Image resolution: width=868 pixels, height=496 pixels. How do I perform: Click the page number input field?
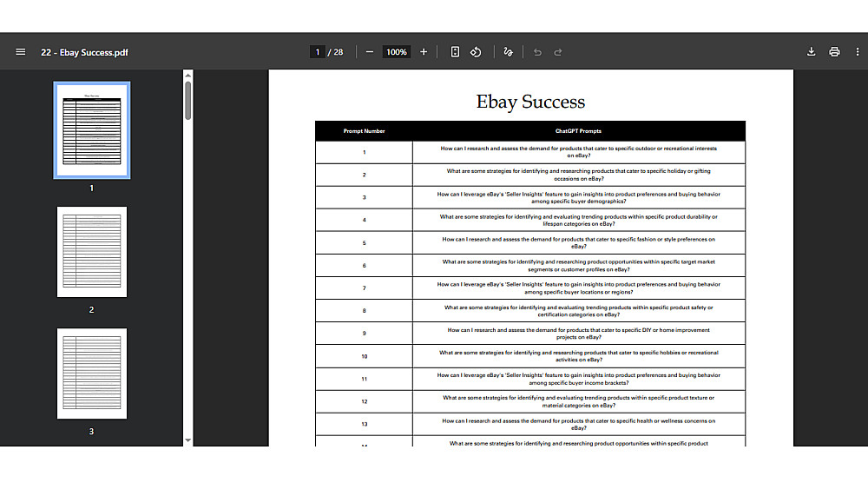pos(317,52)
